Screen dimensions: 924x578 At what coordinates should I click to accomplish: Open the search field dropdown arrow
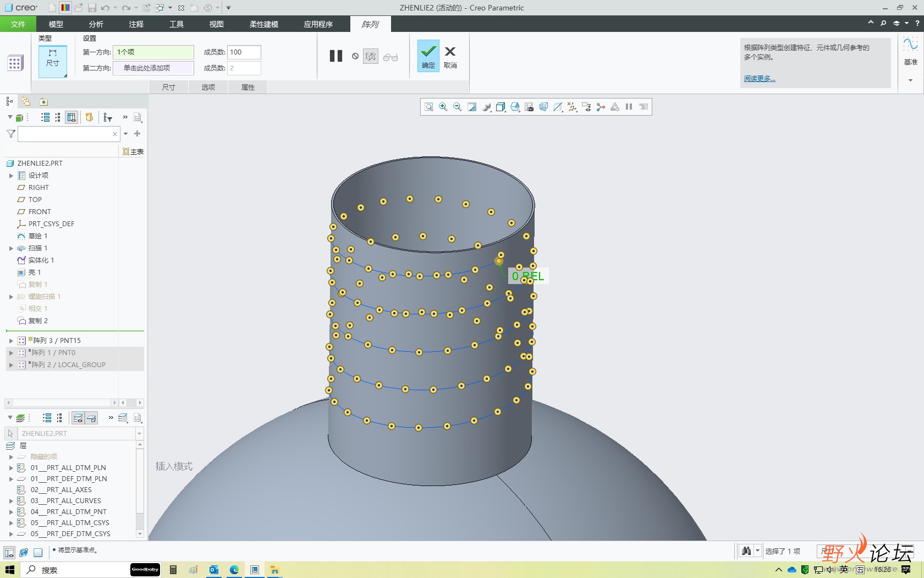tap(126, 134)
